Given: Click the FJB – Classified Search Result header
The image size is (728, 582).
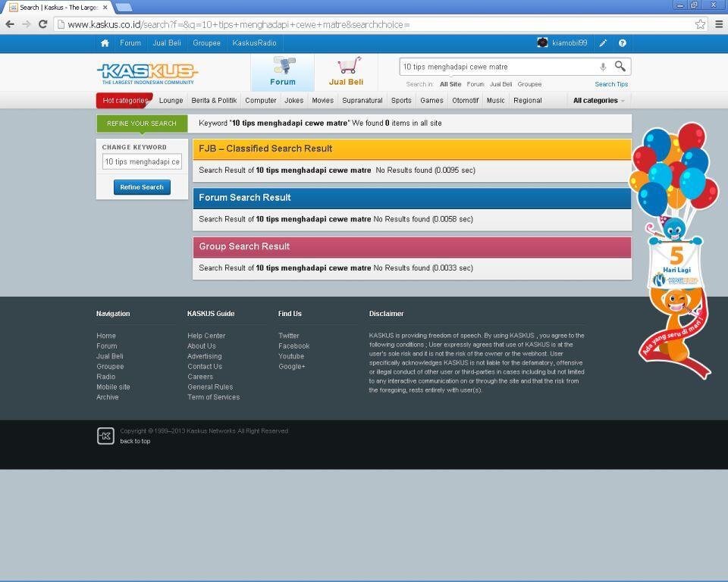Looking at the screenshot, I should click(x=413, y=149).
